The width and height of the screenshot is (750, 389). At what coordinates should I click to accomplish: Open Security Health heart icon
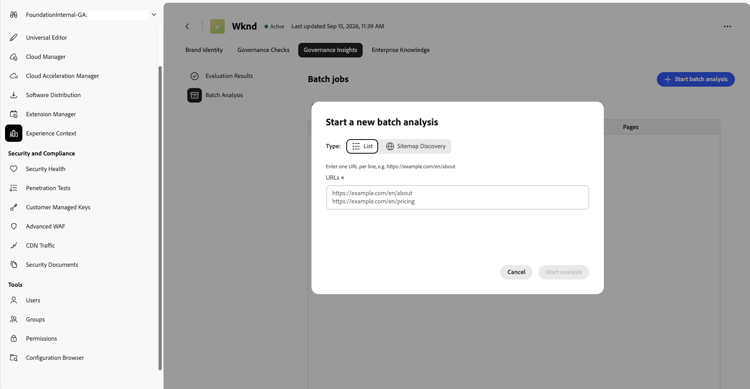click(14, 169)
